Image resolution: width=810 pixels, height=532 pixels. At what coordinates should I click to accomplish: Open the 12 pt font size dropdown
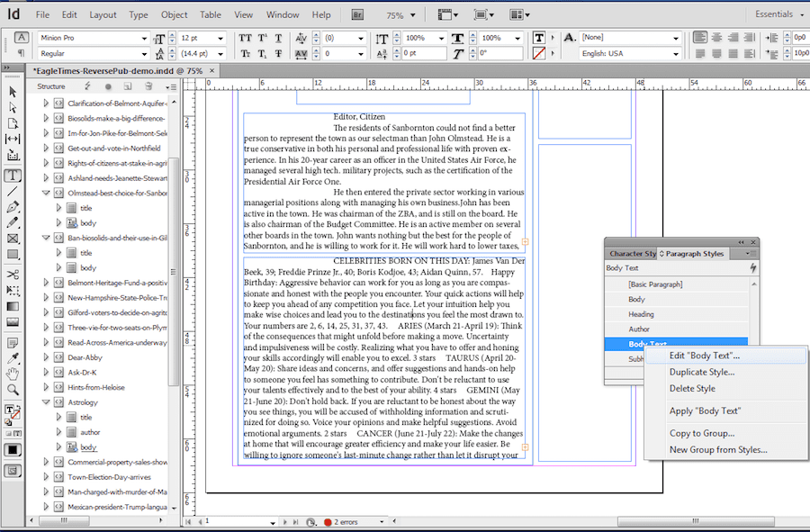point(220,38)
